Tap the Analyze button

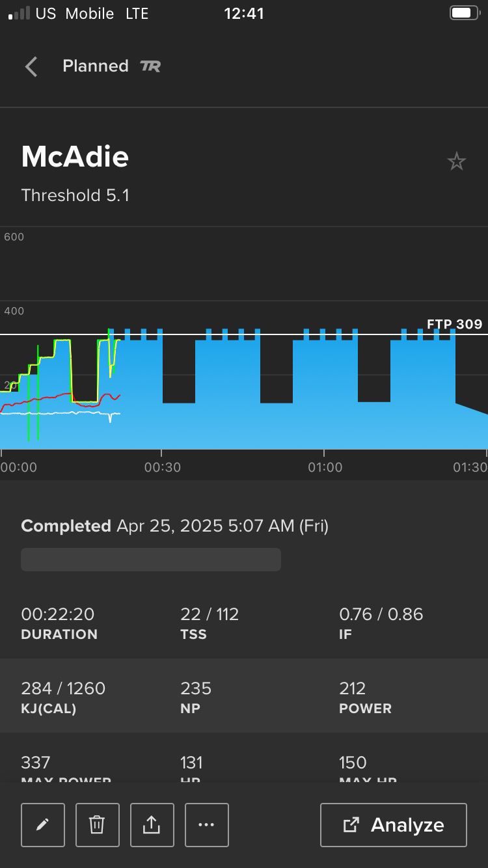pyautogui.click(x=394, y=825)
